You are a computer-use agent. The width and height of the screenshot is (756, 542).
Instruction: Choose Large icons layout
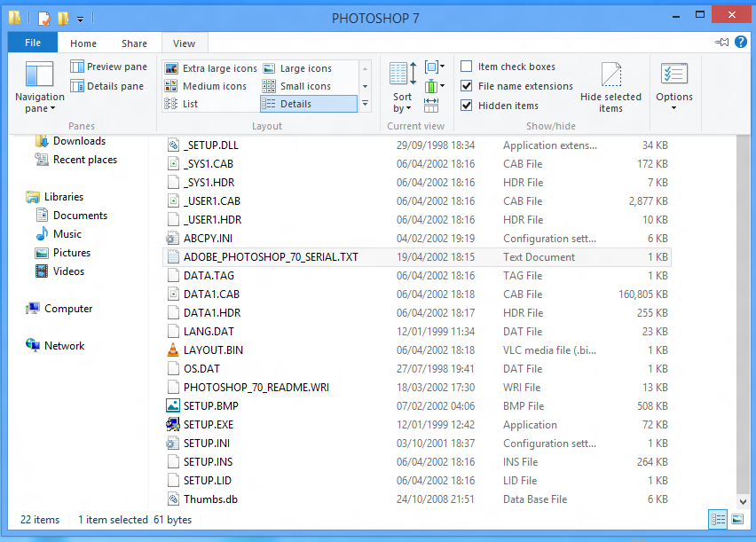(297, 68)
